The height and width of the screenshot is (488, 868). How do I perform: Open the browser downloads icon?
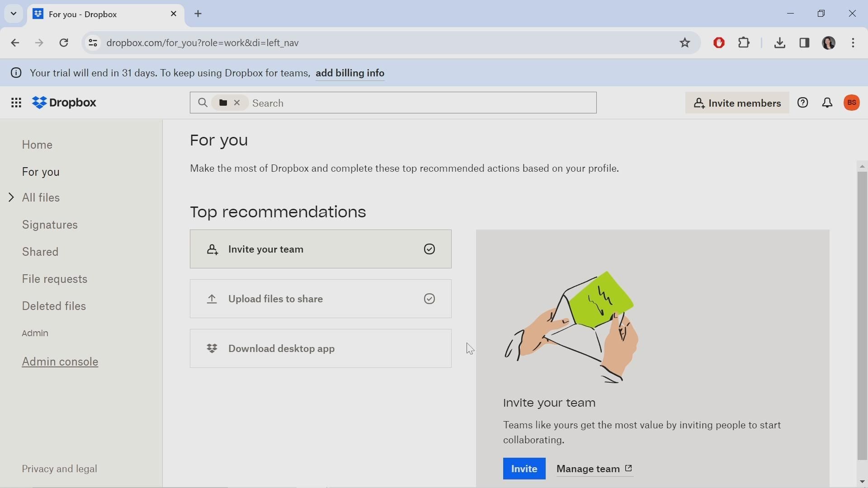780,43
